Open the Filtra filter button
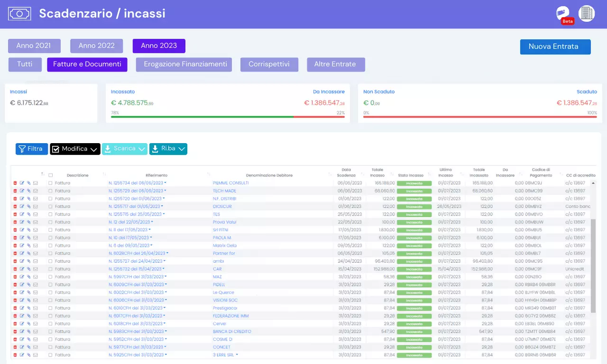 click(32, 149)
